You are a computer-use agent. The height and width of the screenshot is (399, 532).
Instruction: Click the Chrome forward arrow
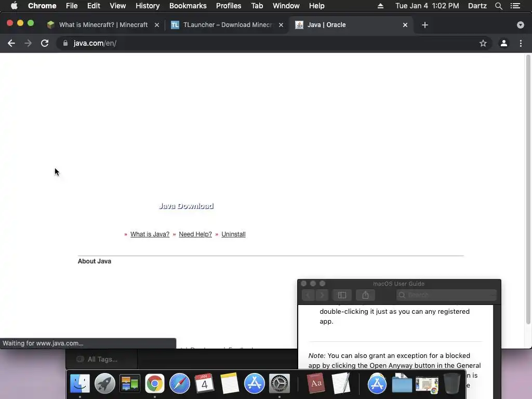pos(28,43)
